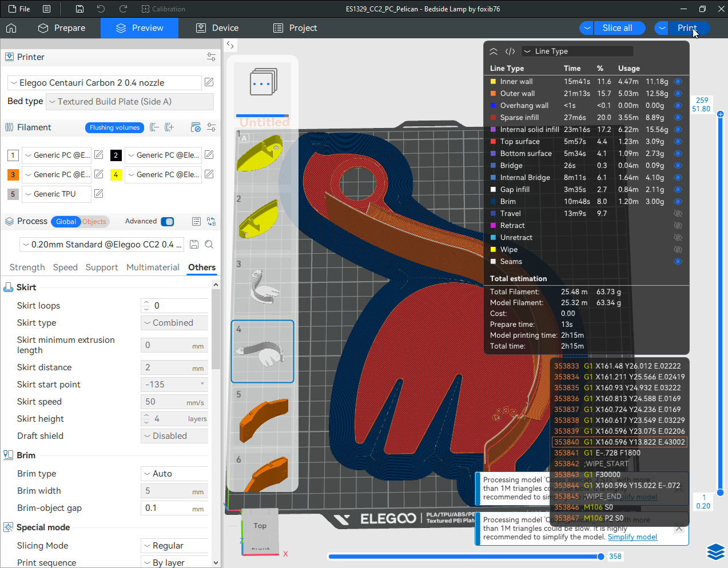Click edit icon next to Generic TPU filament

99,194
